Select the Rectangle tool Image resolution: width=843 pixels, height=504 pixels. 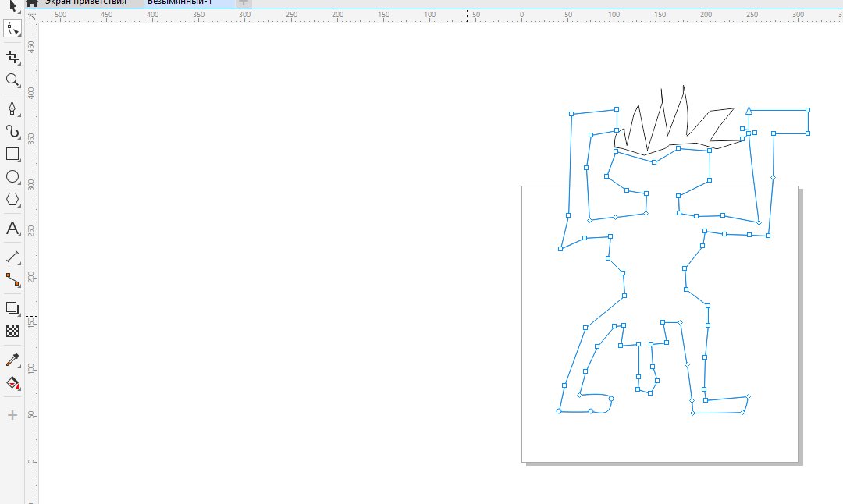12,154
